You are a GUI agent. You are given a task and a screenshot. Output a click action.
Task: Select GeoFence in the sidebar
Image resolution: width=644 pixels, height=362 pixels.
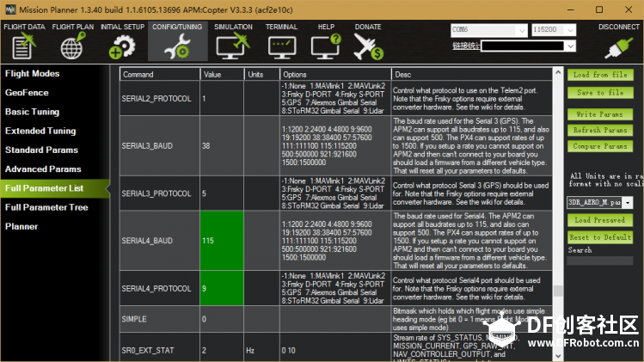[x=27, y=93]
